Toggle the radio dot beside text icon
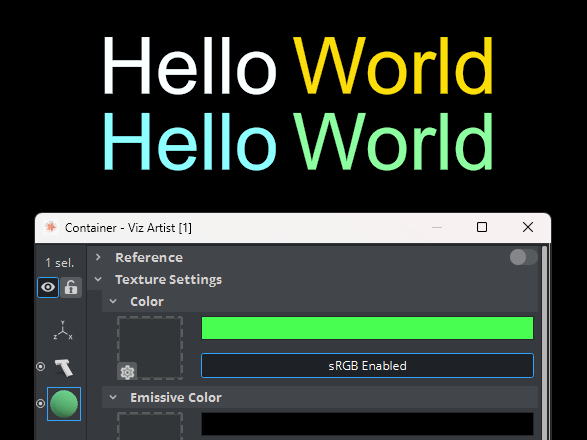 point(40,367)
